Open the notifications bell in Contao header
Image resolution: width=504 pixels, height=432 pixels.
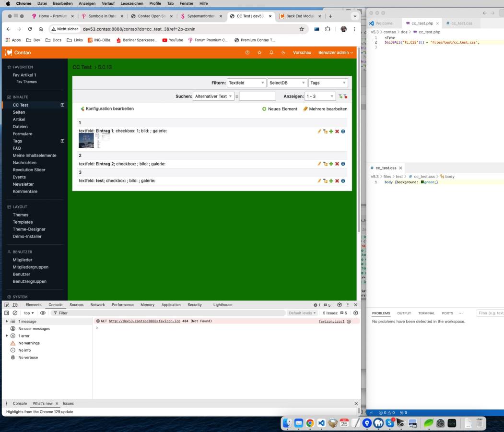[x=271, y=52]
